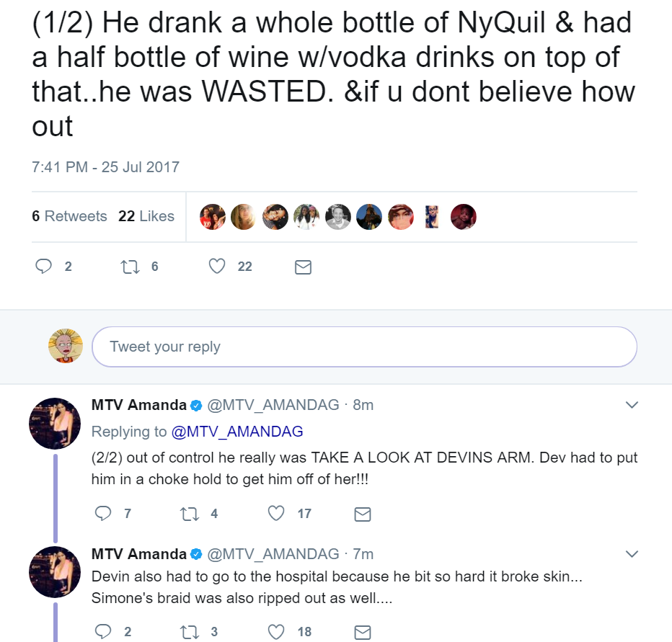Reply to the Devin hospital tweet

tap(103, 632)
